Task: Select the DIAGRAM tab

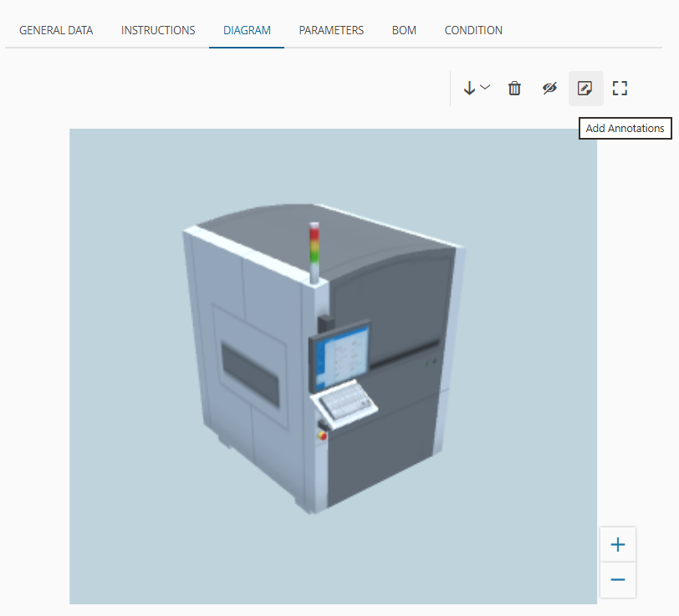Action: (x=247, y=30)
